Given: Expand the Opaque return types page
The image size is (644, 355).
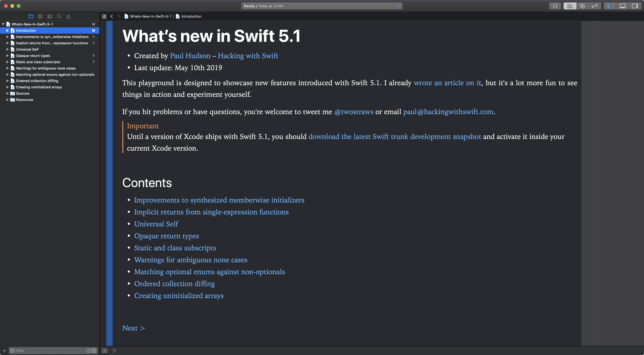Looking at the screenshot, I should 8,55.
